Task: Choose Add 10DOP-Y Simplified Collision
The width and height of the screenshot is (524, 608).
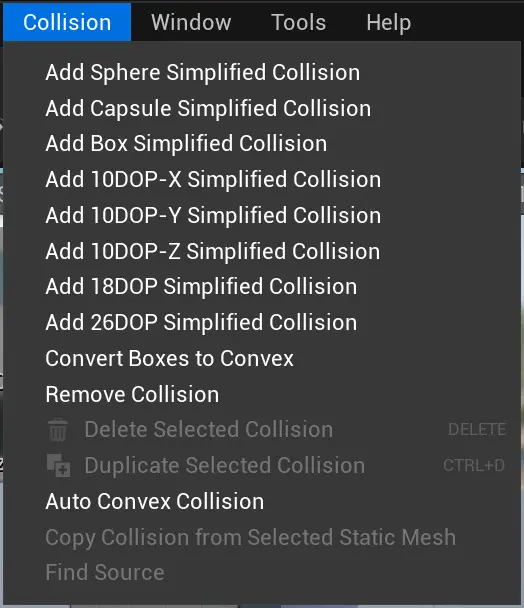Action: [x=262, y=215]
